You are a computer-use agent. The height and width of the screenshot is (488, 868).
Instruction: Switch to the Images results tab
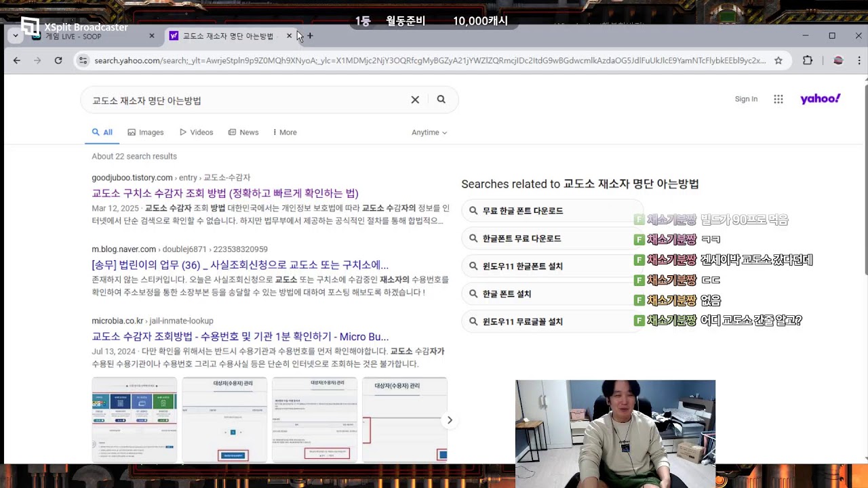pos(146,132)
